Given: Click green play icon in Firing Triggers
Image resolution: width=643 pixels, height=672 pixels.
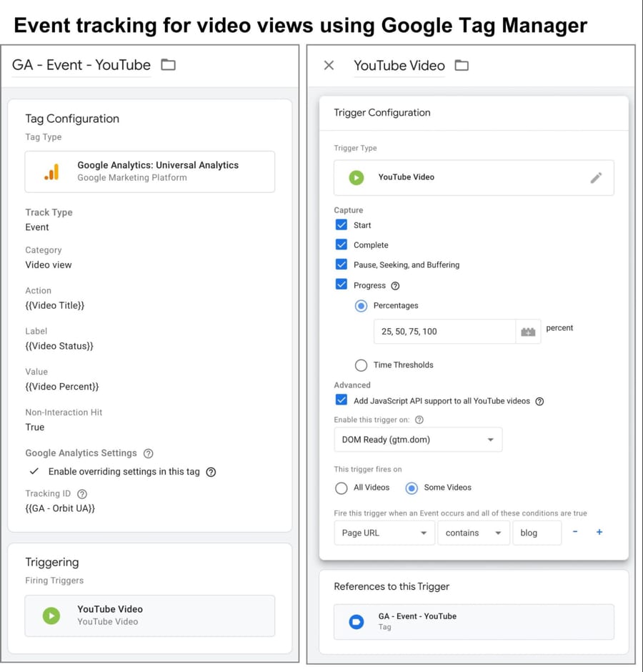Looking at the screenshot, I should (x=51, y=616).
